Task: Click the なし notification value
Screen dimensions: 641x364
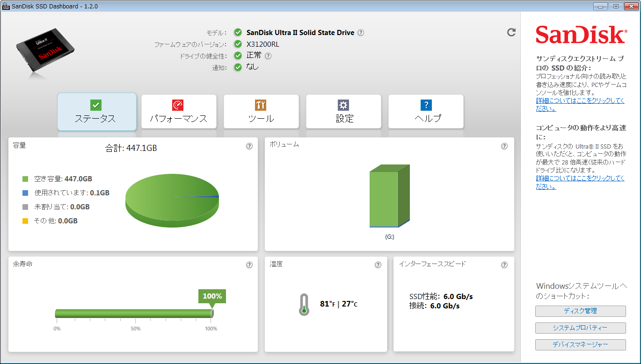Action: (x=253, y=67)
